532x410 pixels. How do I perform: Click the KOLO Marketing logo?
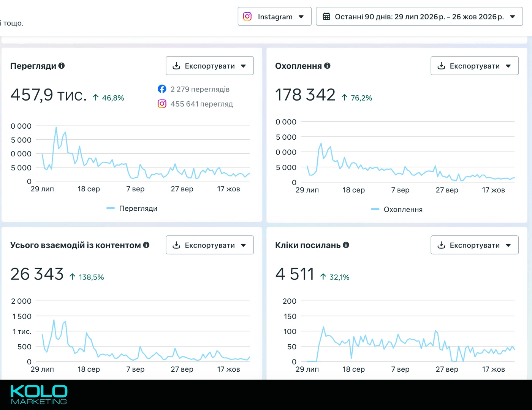pos(39,395)
